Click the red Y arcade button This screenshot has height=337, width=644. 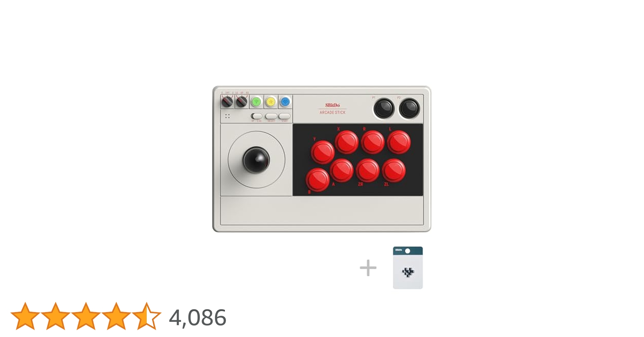323,152
